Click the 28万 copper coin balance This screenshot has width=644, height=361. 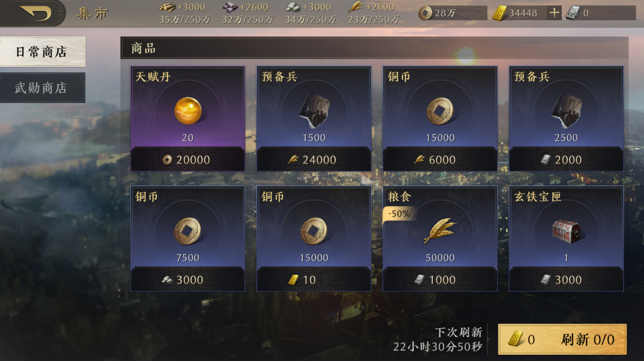(452, 13)
